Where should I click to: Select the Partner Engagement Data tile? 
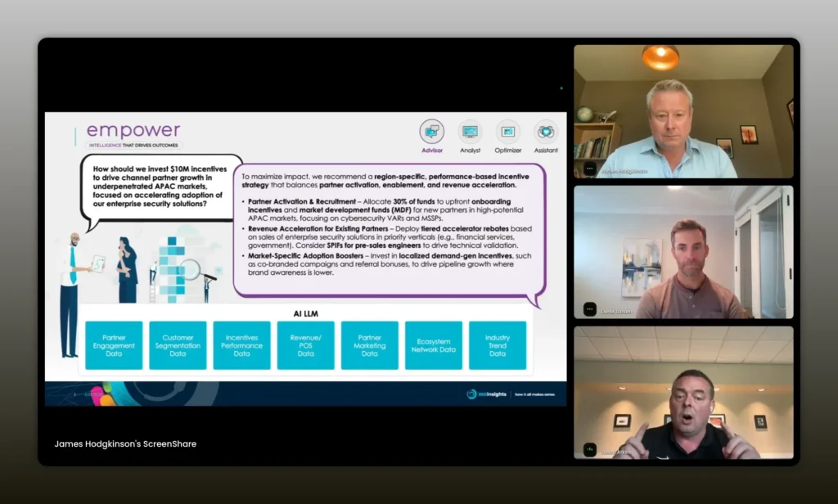tap(114, 345)
